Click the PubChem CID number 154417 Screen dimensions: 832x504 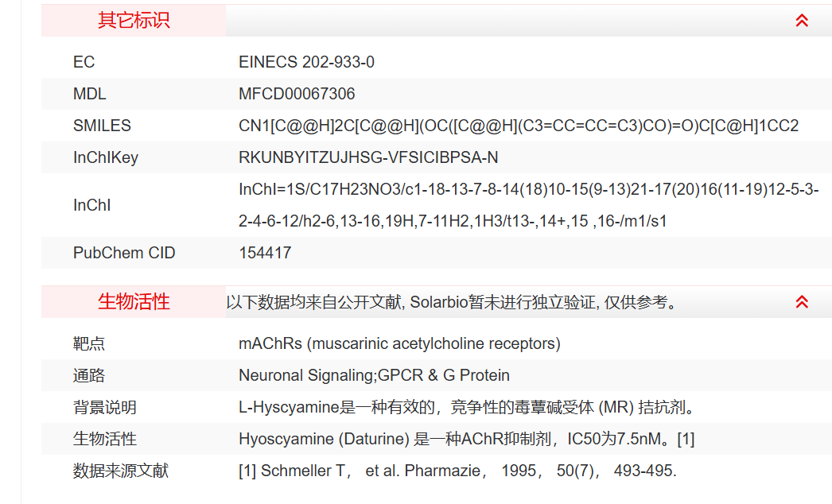click(265, 253)
